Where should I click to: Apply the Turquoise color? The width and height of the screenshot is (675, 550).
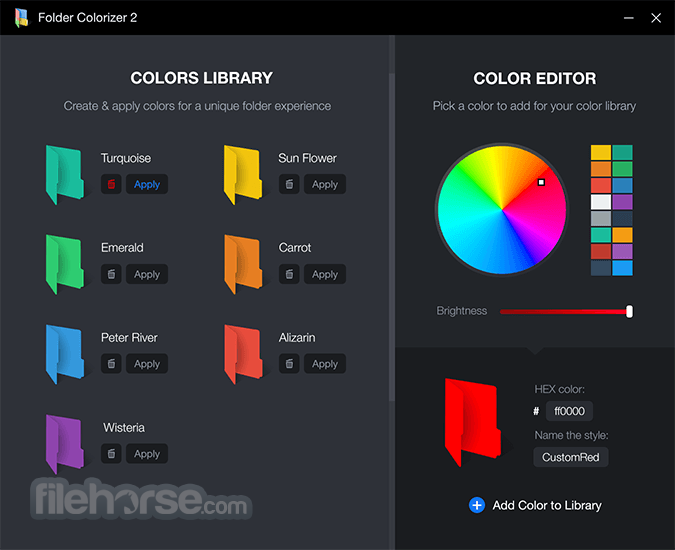pos(147,184)
